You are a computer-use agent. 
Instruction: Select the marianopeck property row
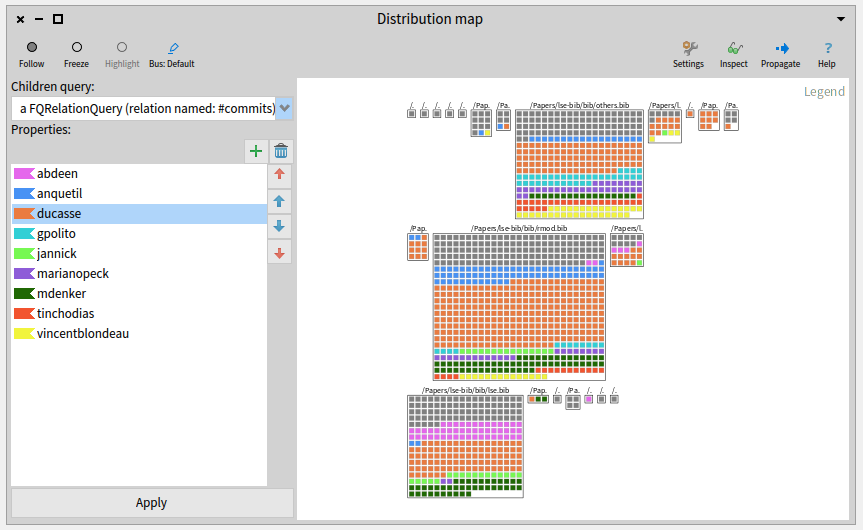[x=139, y=274]
